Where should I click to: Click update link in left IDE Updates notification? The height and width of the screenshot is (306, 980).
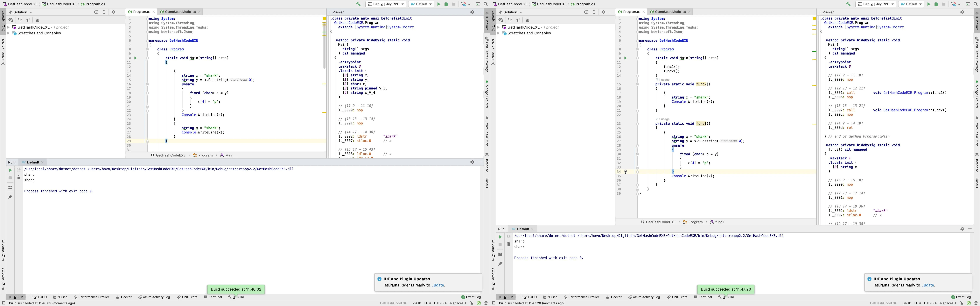point(437,285)
